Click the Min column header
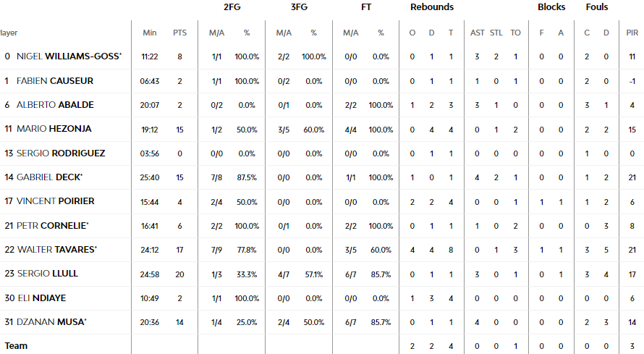The height and width of the screenshot is (354, 644). point(150,33)
